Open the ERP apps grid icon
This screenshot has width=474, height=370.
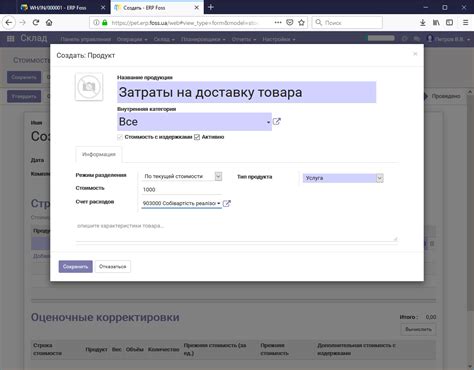[10, 39]
